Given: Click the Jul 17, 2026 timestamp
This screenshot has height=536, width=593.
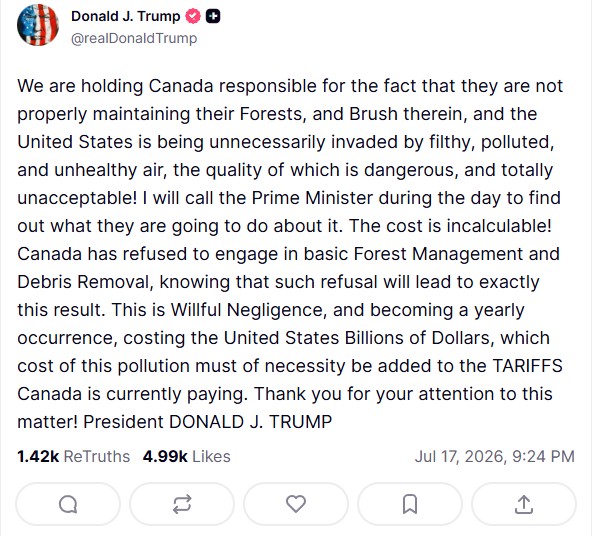Looking at the screenshot, I should coord(495,457).
